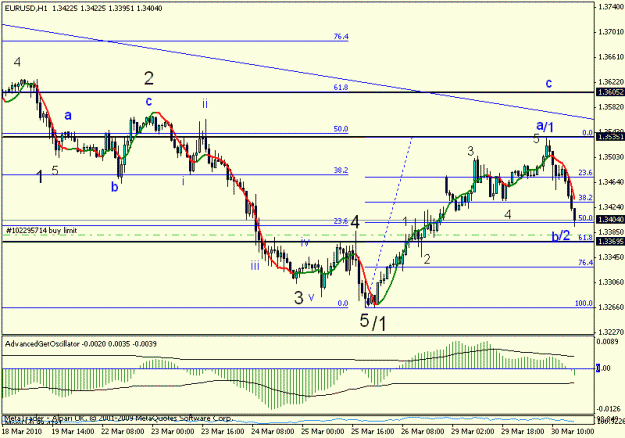
Task: Click the highlighted 1.33695 price tag
Action: click(609, 242)
